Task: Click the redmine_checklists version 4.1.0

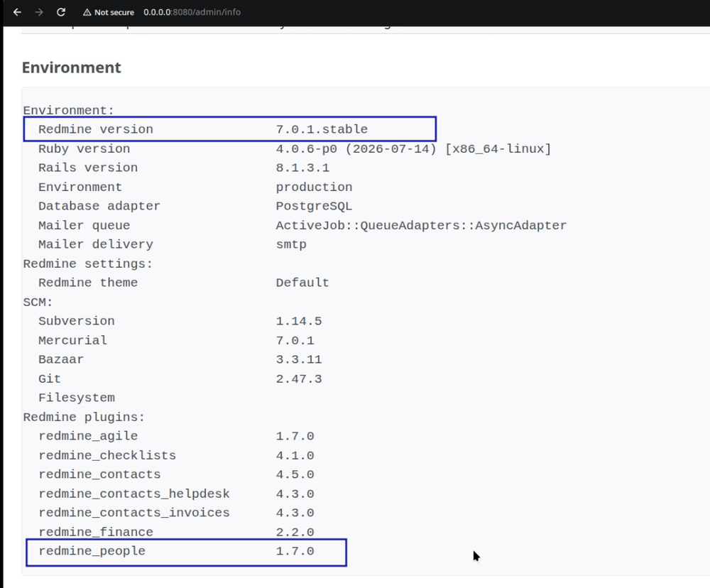Action: [x=295, y=456]
